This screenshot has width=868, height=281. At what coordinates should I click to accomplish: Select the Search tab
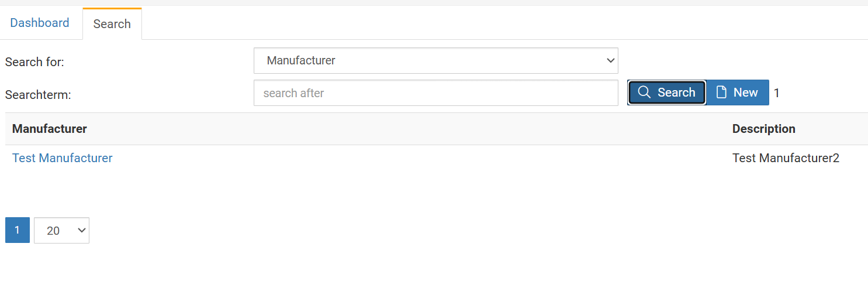(x=112, y=24)
